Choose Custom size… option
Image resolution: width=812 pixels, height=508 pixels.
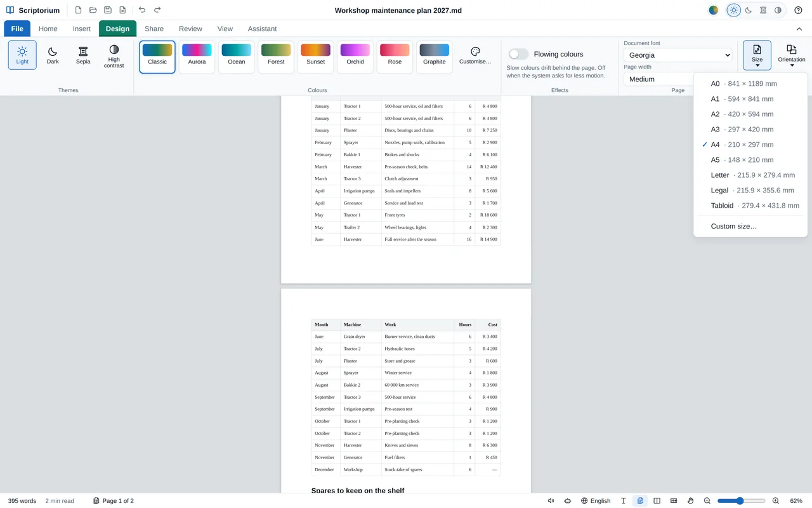click(750, 226)
